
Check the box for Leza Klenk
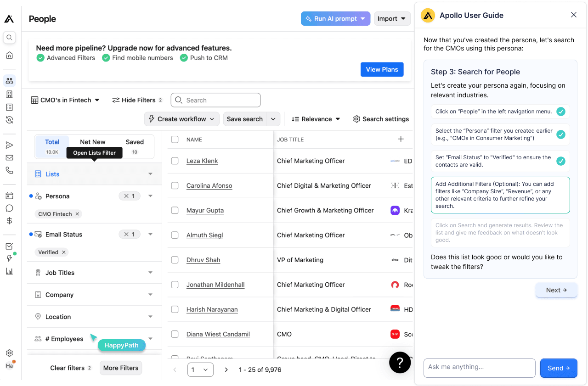click(175, 161)
